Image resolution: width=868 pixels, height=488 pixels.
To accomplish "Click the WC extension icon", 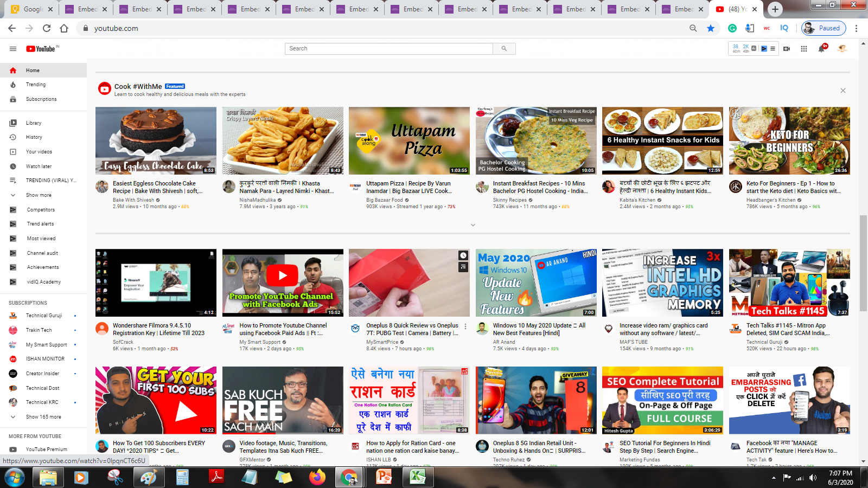I will [767, 28].
